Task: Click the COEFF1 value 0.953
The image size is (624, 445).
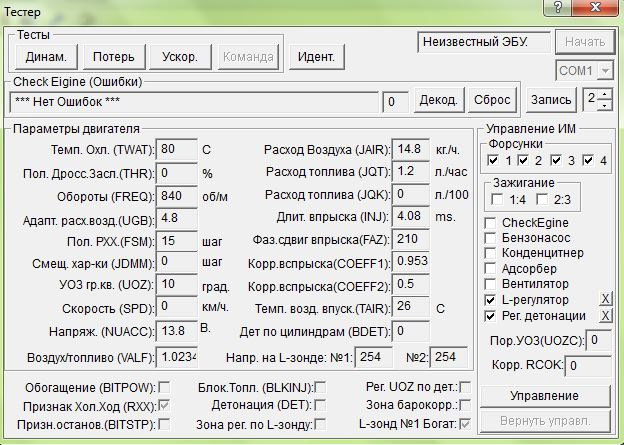Action: (x=411, y=262)
